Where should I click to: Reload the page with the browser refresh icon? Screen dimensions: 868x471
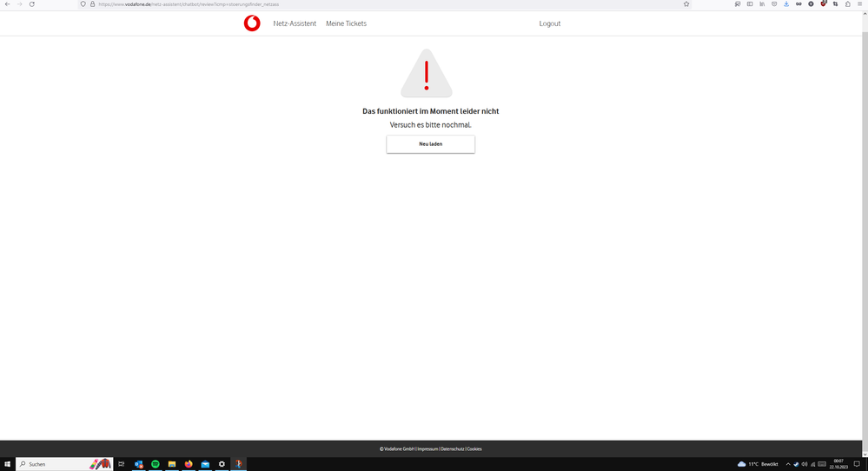click(x=32, y=3)
